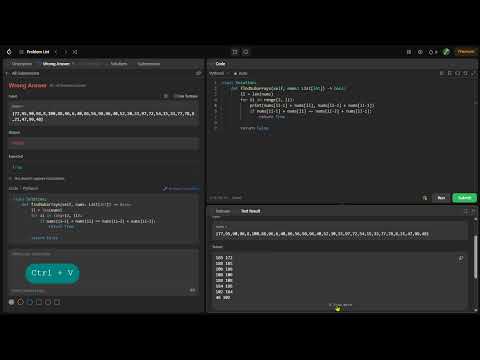This screenshot has height=360, width=480.
Task: Click the red Wrong Answer heading
Action: (x=28, y=86)
